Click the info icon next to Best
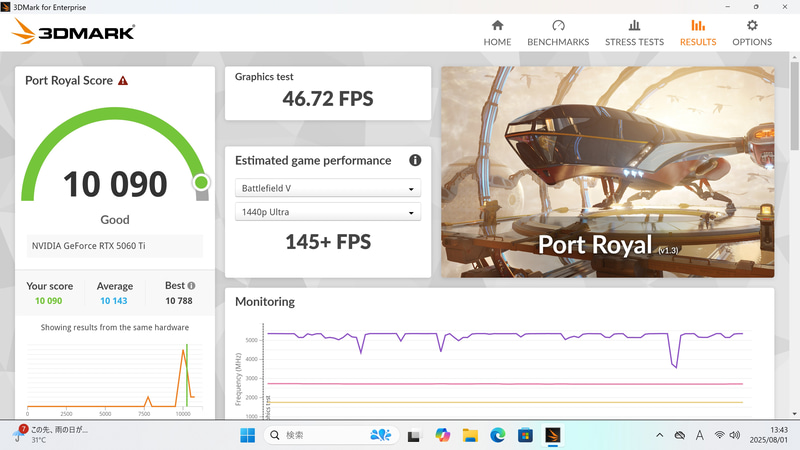800x450 pixels. coord(191,286)
